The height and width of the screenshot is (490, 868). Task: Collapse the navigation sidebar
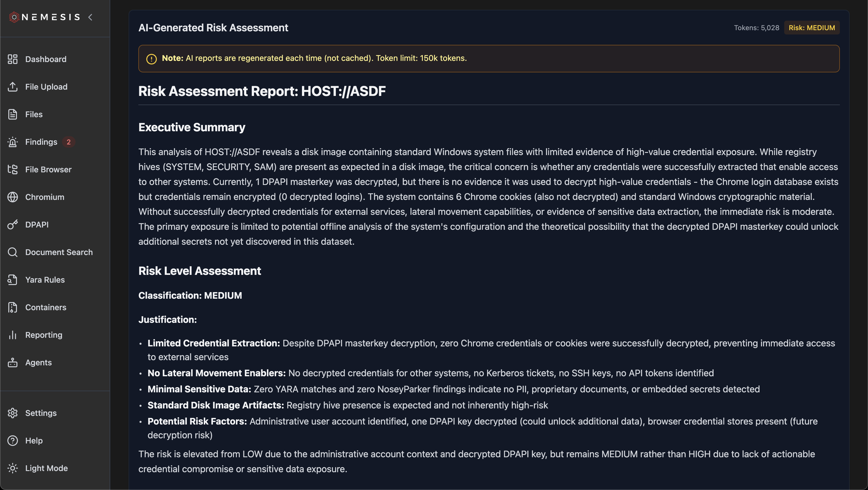pos(90,17)
